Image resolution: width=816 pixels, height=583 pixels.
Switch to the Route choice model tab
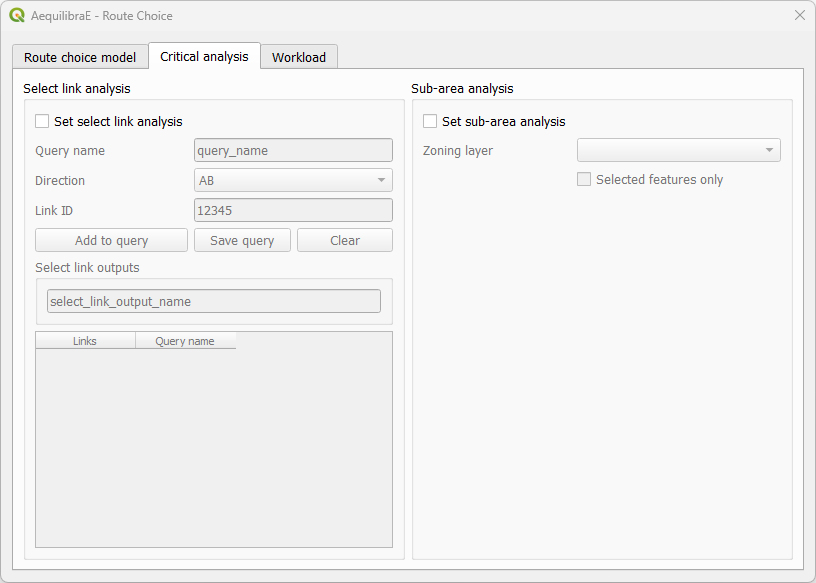80,57
